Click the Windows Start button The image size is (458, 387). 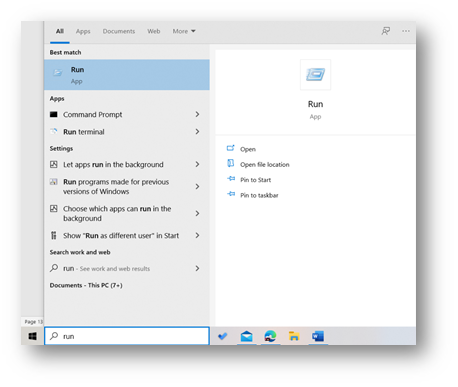coord(33,336)
